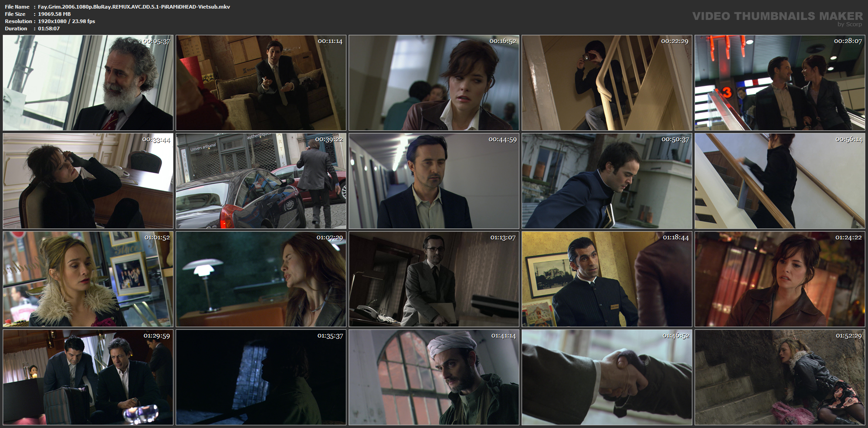
Task: Select the thumbnail at 00:28:07
Action: (780, 83)
